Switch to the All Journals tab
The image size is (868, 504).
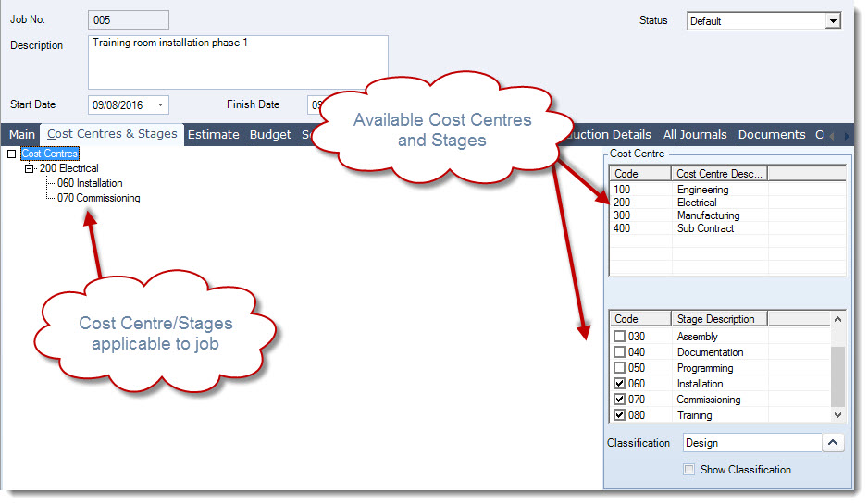(695, 135)
